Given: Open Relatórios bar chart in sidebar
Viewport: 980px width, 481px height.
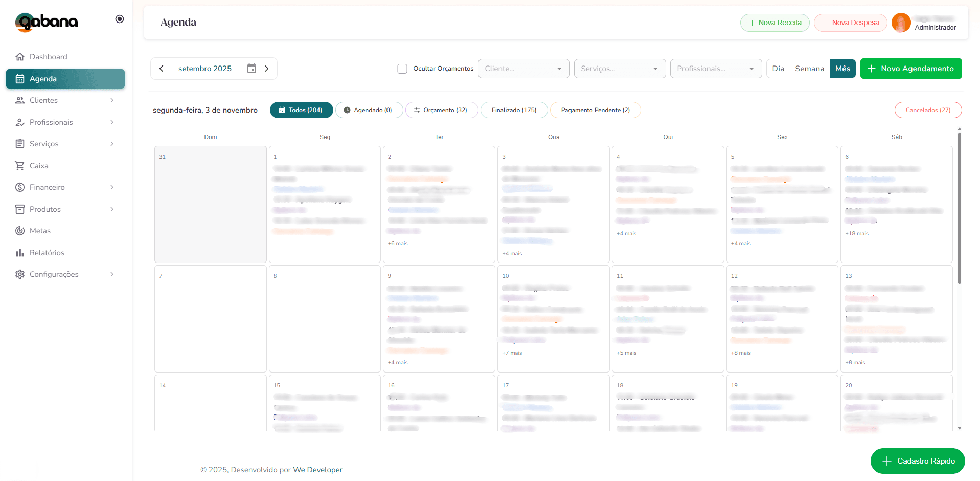Looking at the screenshot, I should [20, 253].
